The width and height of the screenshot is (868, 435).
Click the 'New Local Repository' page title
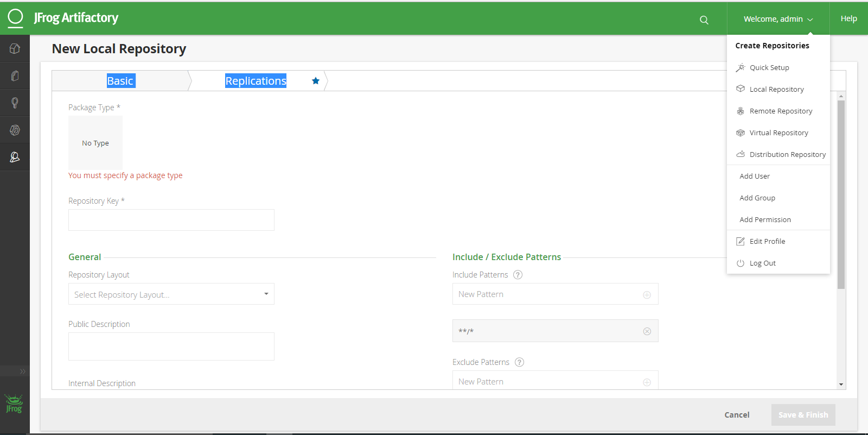pos(119,49)
